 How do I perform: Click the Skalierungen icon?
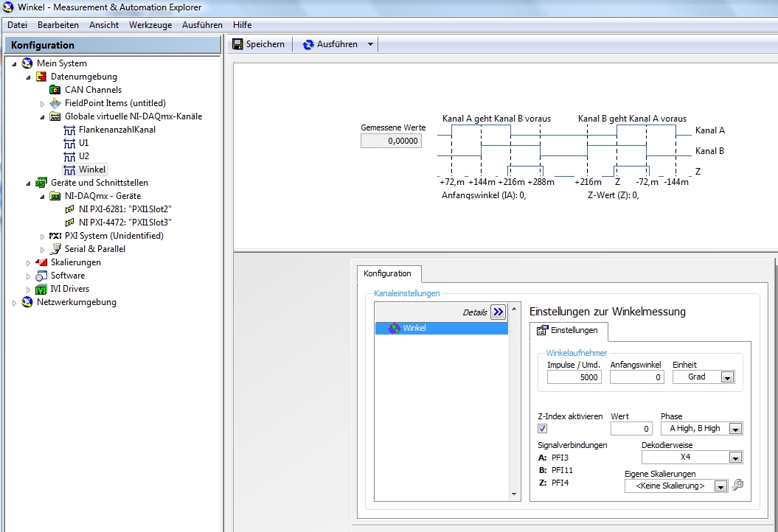point(41,262)
